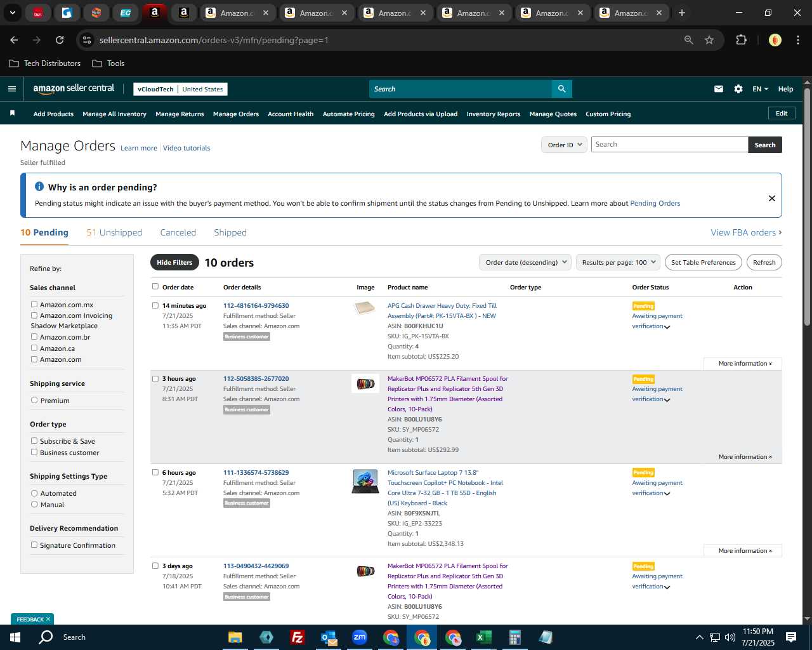812x650 pixels.
Task: Open the EN language dropdown
Action: [760, 89]
